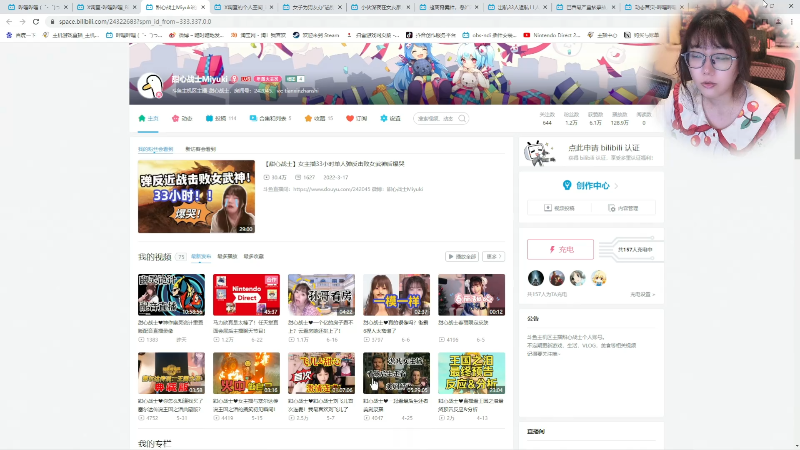
Task: Select the 最新发布 sort tab under 我的视频
Action: (x=201, y=257)
